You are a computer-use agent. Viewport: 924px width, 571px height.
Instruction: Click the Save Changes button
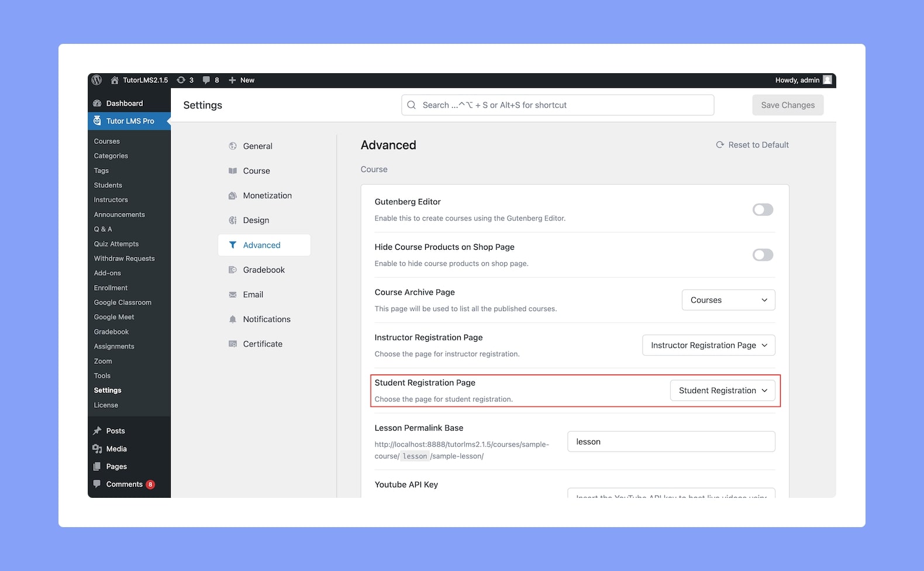(788, 105)
